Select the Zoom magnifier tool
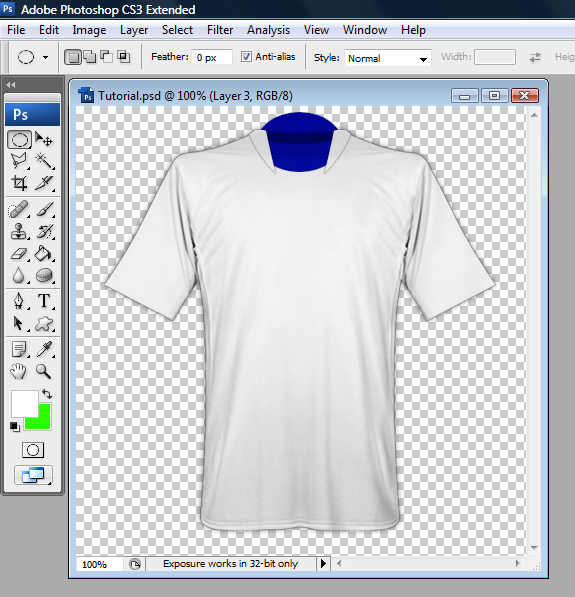Viewport: 575px width, 597px height. (x=44, y=371)
